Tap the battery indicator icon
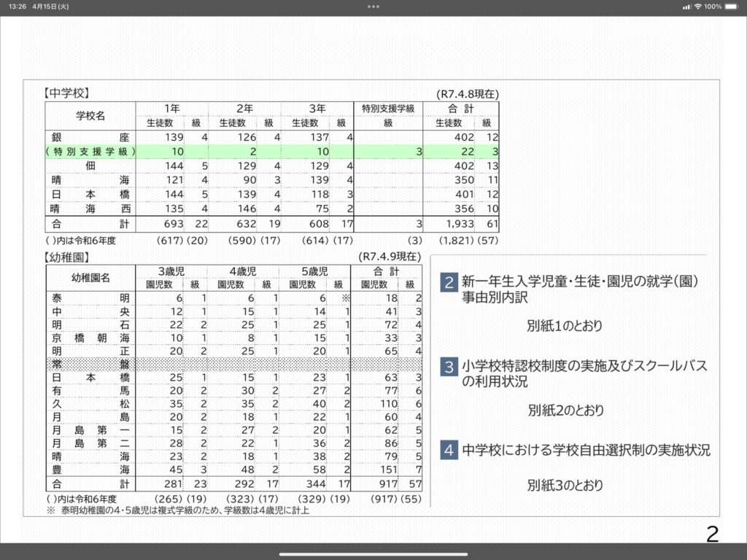Image resolution: width=747 pixels, height=560 pixels. point(731,7)
